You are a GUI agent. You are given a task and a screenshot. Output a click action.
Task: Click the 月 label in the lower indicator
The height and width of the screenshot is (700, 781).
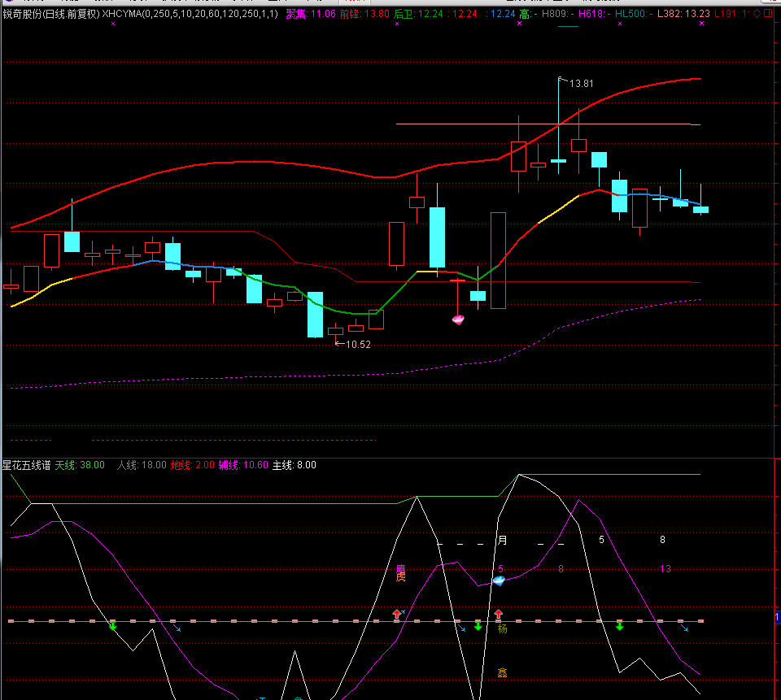click(x=502, y=540)
